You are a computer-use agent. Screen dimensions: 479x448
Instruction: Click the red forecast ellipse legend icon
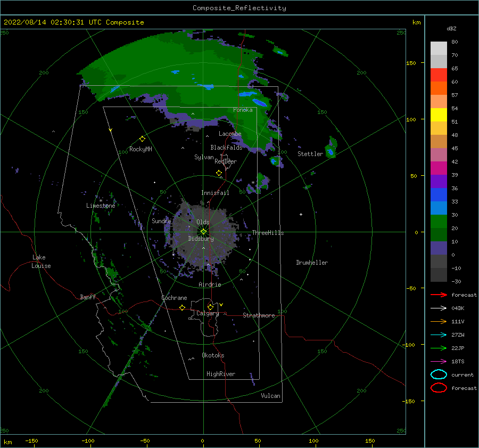coord(439,388)
